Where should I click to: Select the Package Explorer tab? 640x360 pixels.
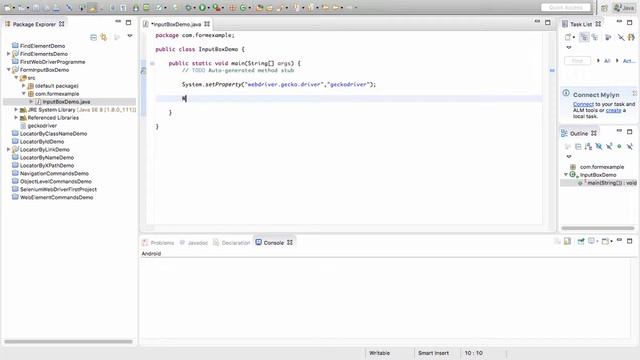pos(34,24)
